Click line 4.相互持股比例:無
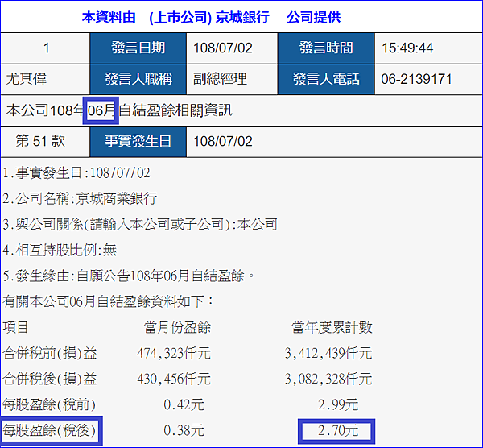The width and height of the screenshot is (483, 448). (60, 250)
